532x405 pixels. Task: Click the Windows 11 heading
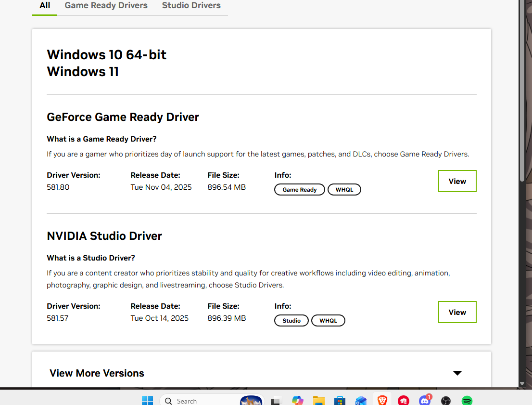click(x=82, y=72)
